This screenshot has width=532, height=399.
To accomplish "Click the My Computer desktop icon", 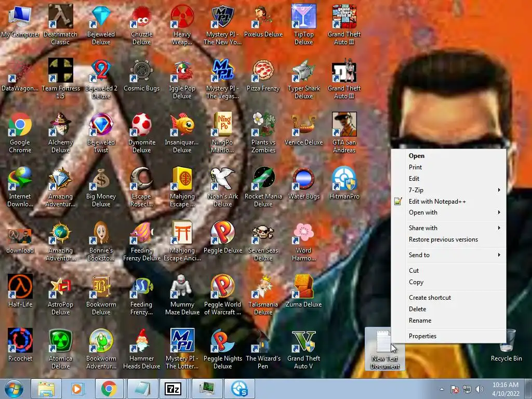I will coord(20,21).
